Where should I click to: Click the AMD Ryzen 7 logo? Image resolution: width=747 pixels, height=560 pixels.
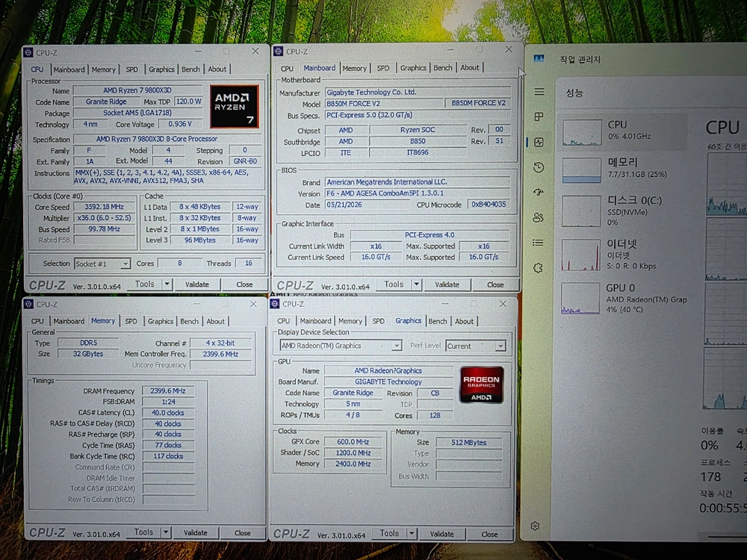235,107
